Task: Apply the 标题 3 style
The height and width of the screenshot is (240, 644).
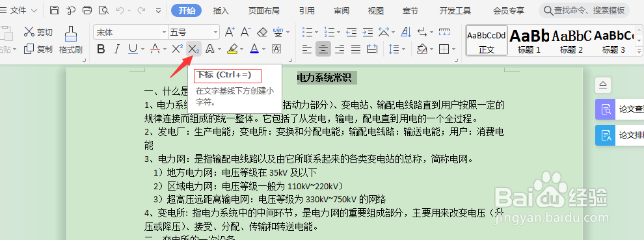Action: click(613, 40)
